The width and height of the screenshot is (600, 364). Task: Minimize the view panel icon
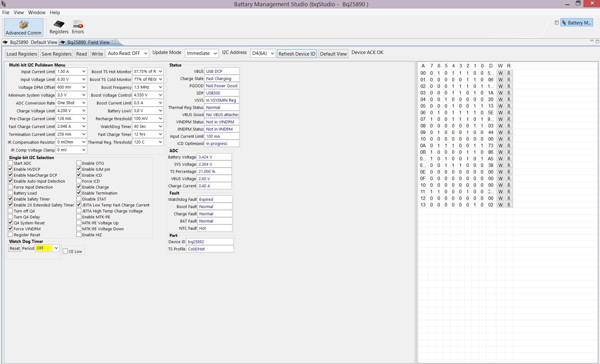pos(592,41)
